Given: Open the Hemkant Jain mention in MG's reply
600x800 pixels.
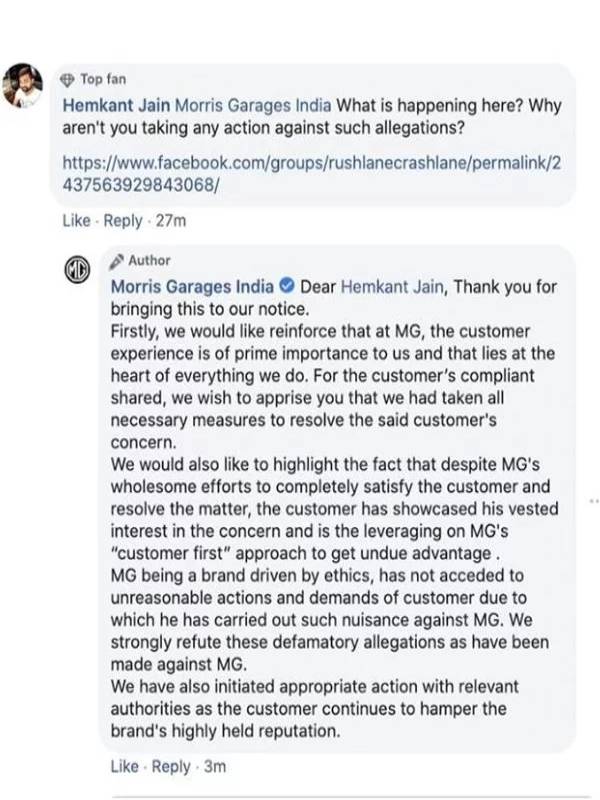Looking at the screenshot, I should click(x=392, y=286).
